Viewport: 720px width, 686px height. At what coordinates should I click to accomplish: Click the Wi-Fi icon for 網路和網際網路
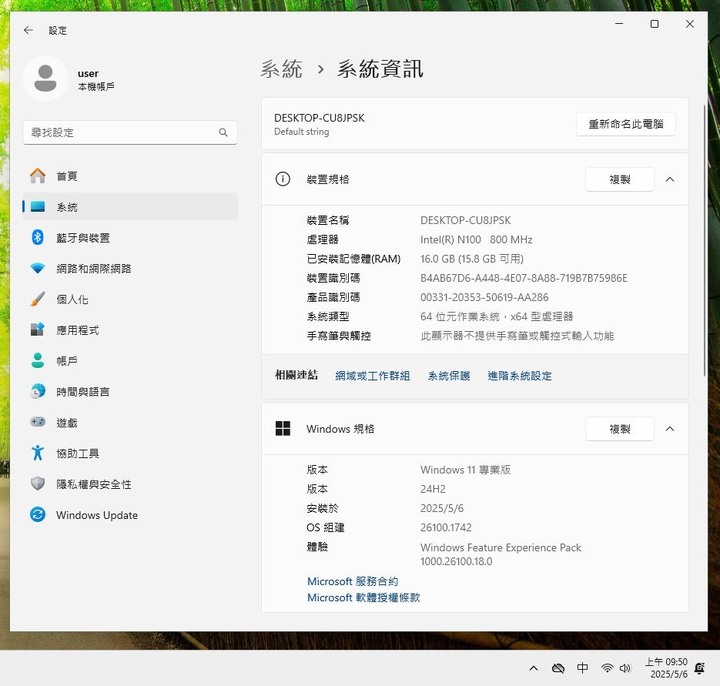click(x=38, y=268)
